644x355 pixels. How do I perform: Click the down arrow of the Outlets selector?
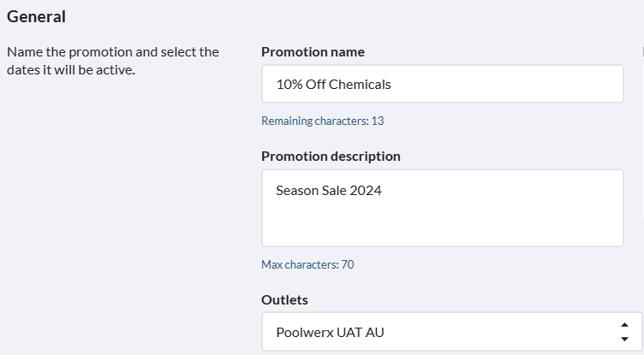623,339
